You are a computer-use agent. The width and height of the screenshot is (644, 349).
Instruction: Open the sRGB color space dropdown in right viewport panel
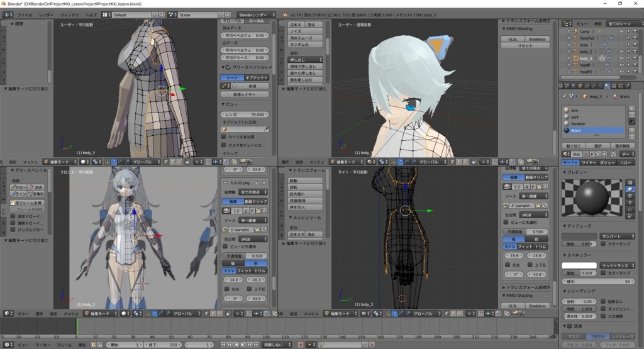click(533, 214)
